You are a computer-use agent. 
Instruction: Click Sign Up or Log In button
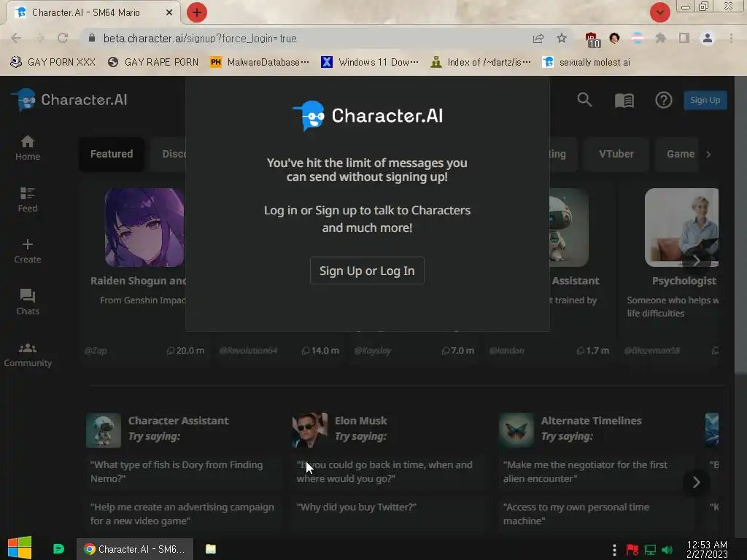tap(367, 271)
